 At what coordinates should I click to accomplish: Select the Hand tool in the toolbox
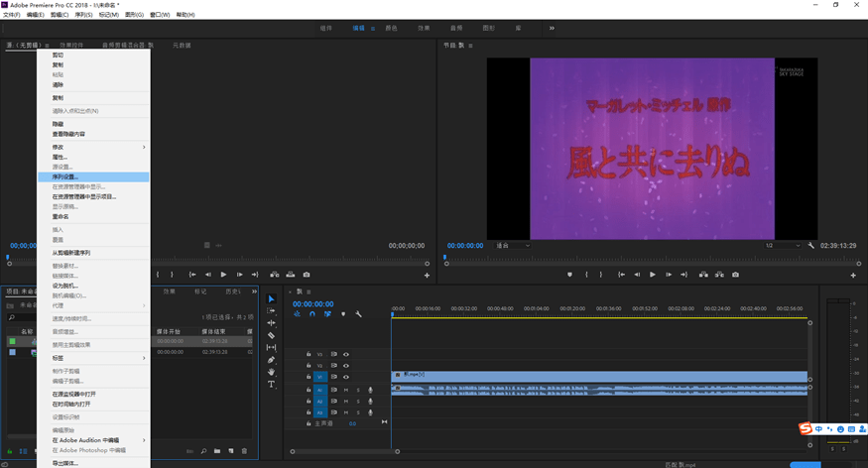pyautogui.click(x=272, y=372)
